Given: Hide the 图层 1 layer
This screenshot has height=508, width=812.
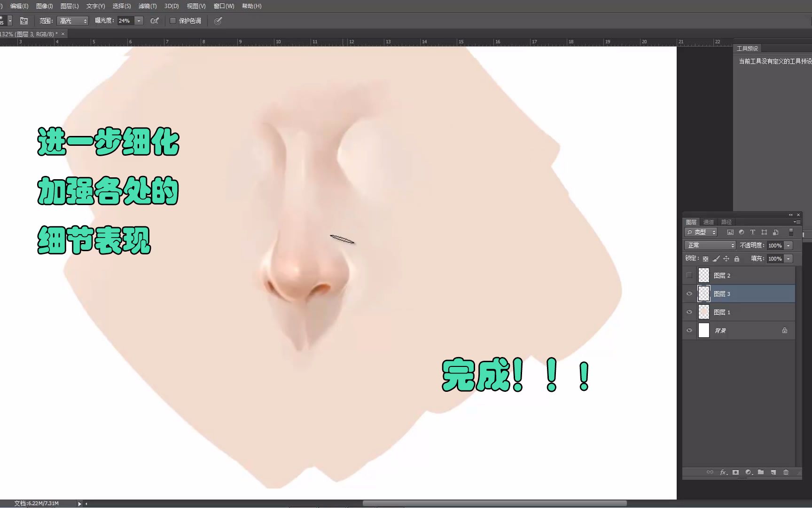Looking at the screenshot, I should pyautogui.click(x=689, y=312).
